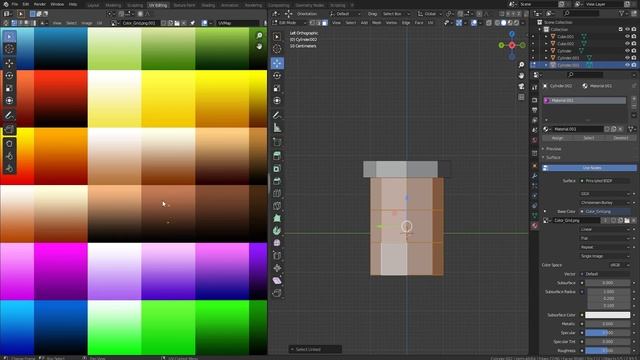Select the Extrude Region tool
The height and width of the screenshot is (360, 640).
tap(277, 156)
